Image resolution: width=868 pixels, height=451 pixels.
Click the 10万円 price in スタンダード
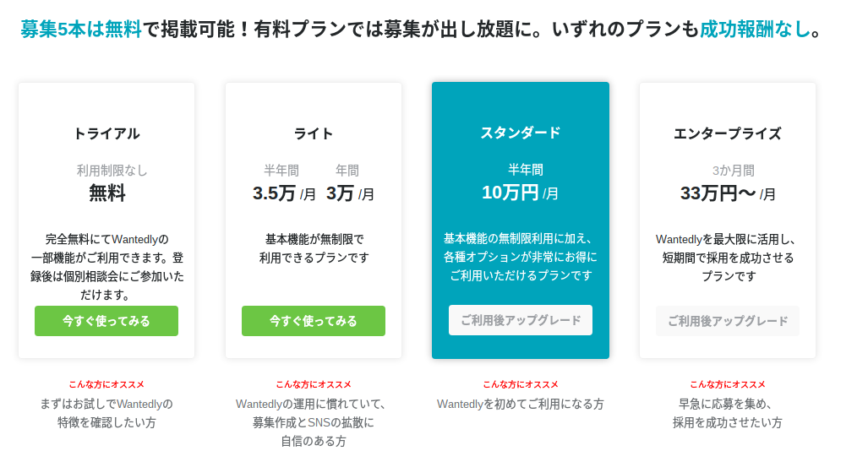coord(510,193)
